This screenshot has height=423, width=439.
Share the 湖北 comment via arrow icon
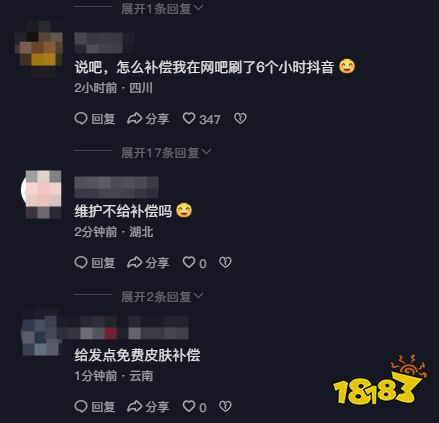pos(134,262)
